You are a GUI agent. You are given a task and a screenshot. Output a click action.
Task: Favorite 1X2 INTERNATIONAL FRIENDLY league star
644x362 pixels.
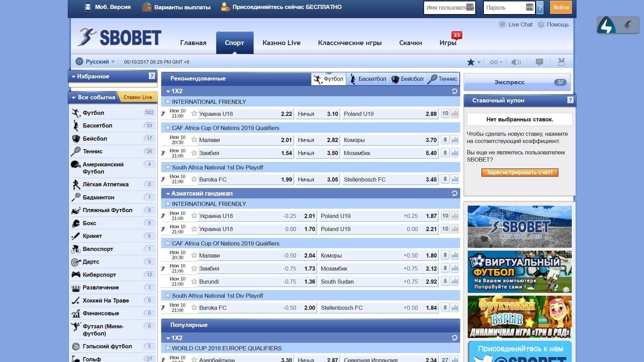[x=167, y=101]
